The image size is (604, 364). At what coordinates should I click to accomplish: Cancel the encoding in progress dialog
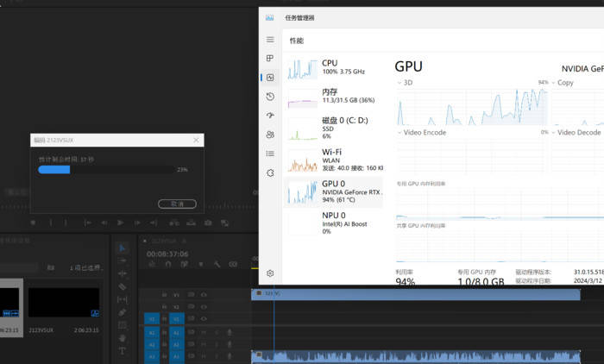coord(177,204)
